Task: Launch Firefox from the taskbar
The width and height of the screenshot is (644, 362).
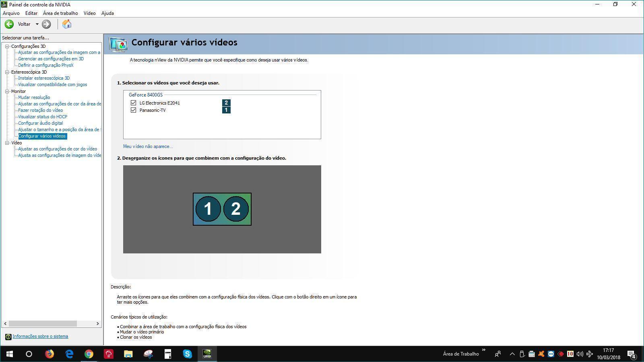Action: pos(50,354)
